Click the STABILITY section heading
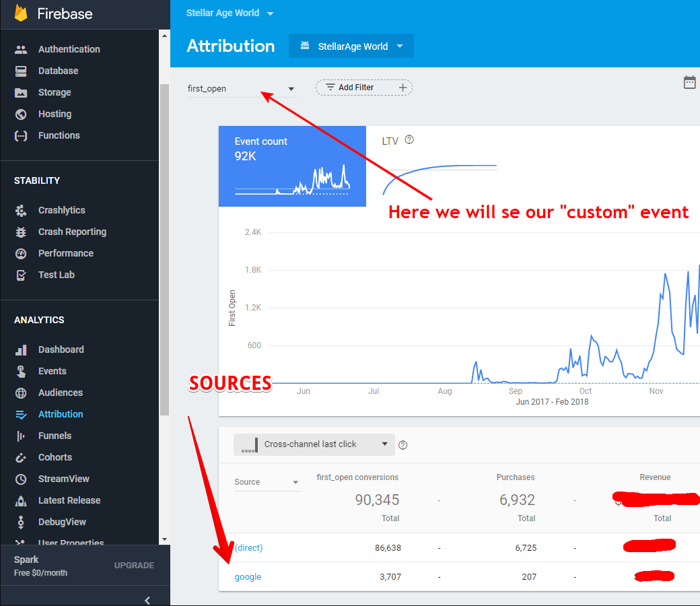 click(37, 180)
